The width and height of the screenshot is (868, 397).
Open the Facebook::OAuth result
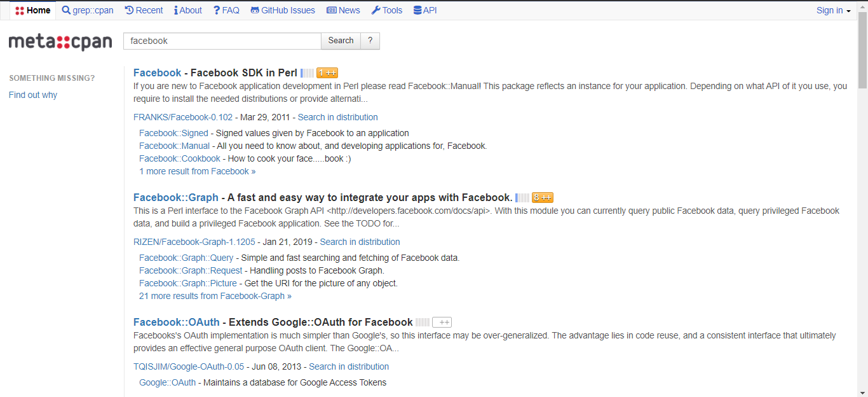pyautogui.click(x=177, y=322)
